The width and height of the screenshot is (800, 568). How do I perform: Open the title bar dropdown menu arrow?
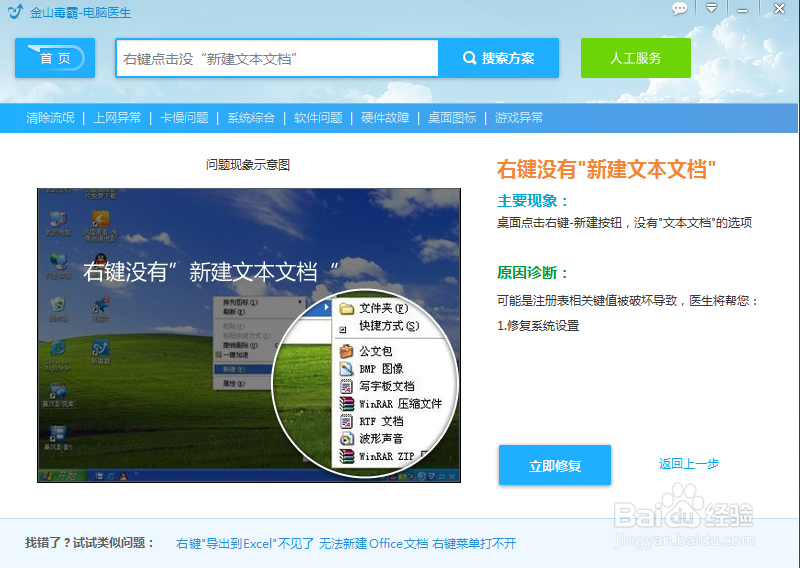[711, 8]
